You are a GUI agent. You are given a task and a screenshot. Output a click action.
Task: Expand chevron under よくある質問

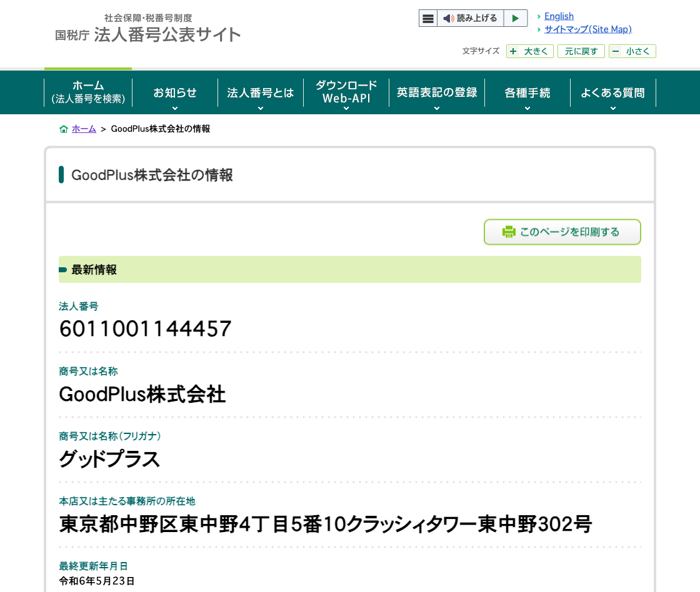[613, 109]
